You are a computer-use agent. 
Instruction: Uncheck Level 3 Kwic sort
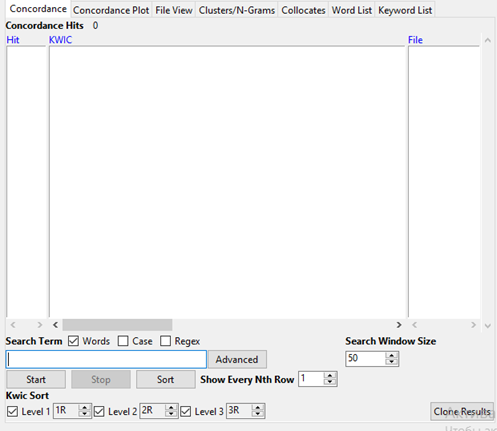[x=186, y=411]
